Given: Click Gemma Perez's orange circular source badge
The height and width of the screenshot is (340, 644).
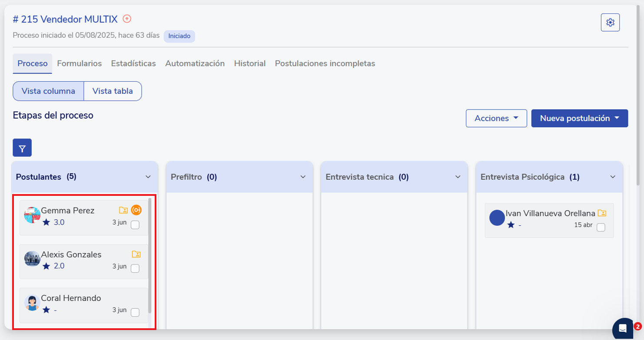Looking at the screenshot, I should 136,210.
